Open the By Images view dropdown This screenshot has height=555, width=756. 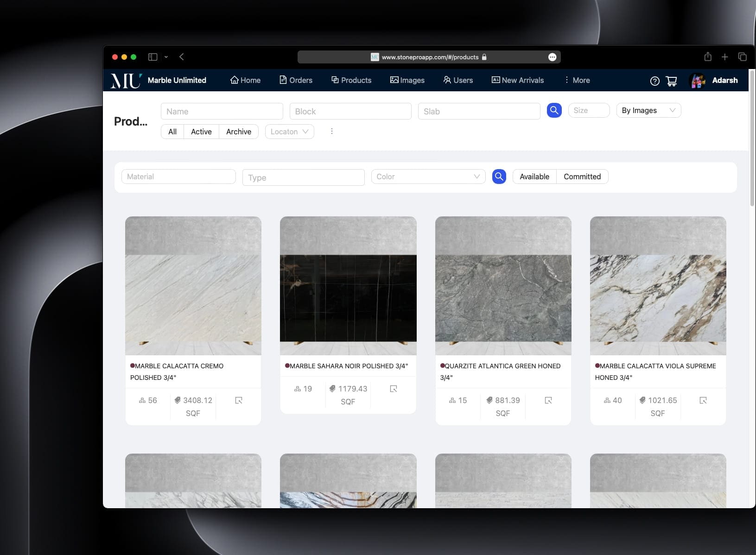(648, 110)
